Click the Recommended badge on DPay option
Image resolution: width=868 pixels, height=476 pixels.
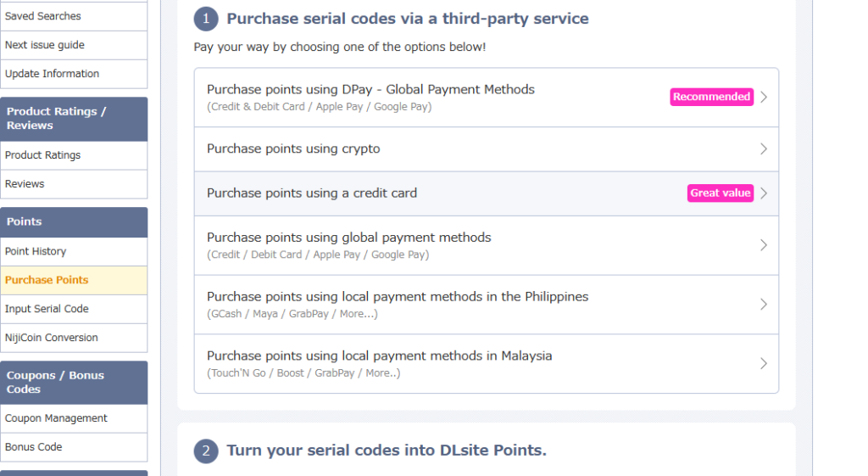point(711,97)
